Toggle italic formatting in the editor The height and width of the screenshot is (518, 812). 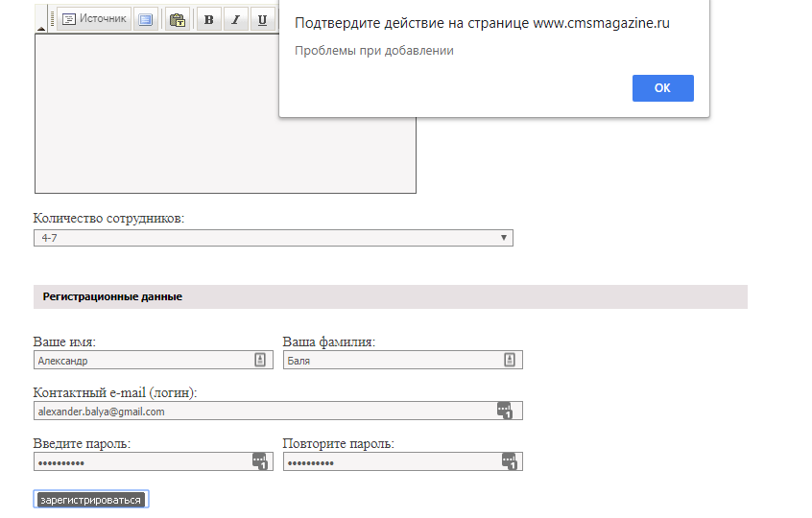[235, 19]
